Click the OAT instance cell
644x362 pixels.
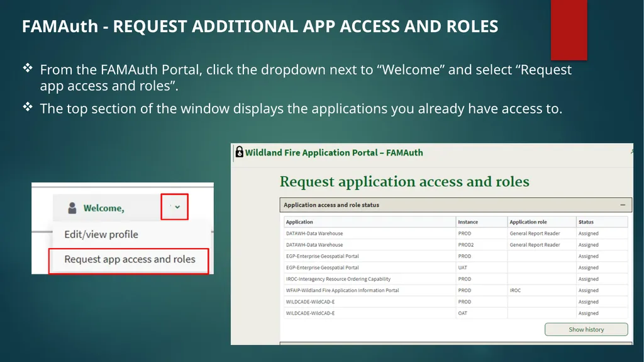point(462,313)
